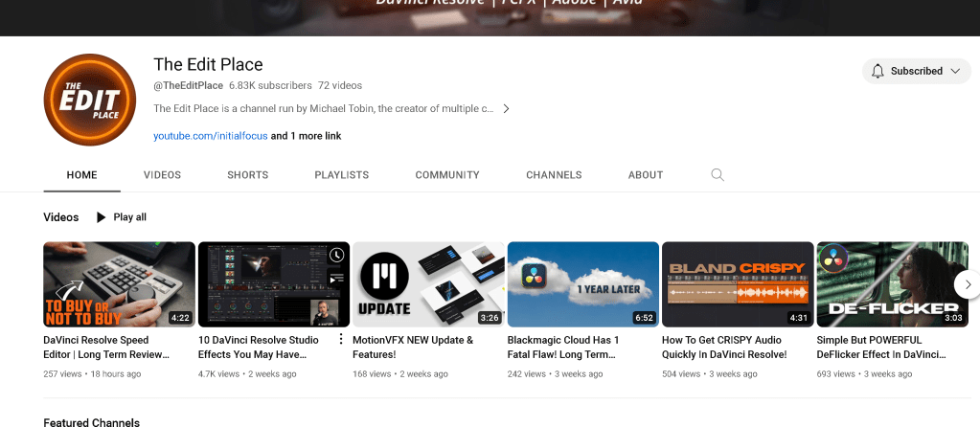
Task: Click title 'Blackmagic Cloud Has 1 Fatal Flaw!'
Action: (x=563, y=348)
